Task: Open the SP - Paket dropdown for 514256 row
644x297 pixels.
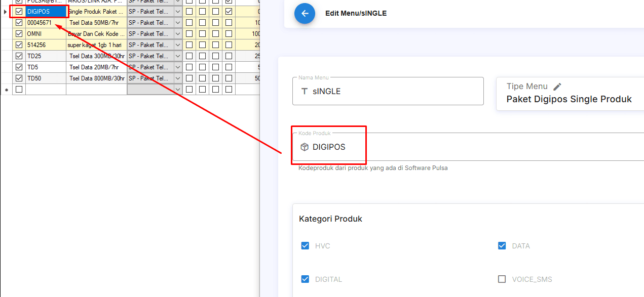Action: pyautogui.click(x=177, y=45)
